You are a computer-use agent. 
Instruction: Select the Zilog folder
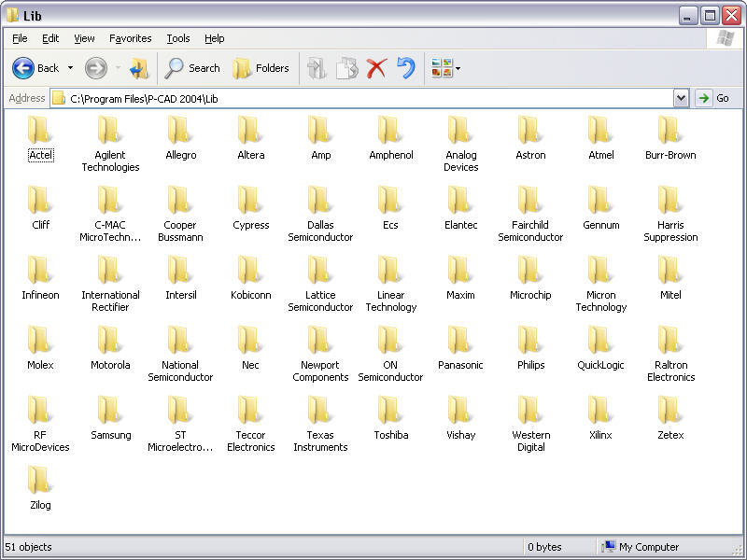pyautogui.click(x=40, y=488)
